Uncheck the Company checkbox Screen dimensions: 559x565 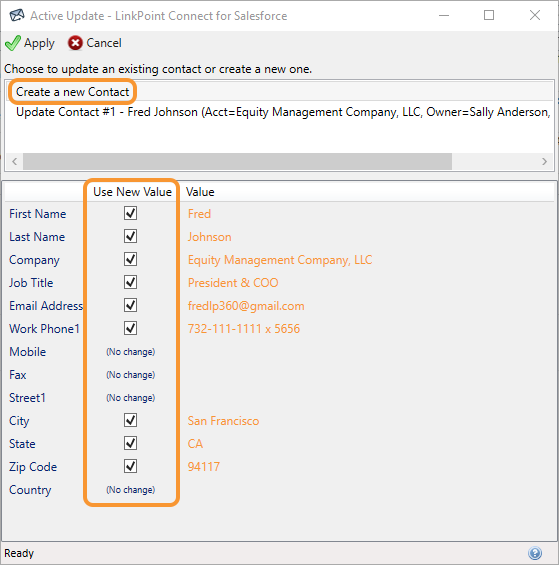pos(130,259)
